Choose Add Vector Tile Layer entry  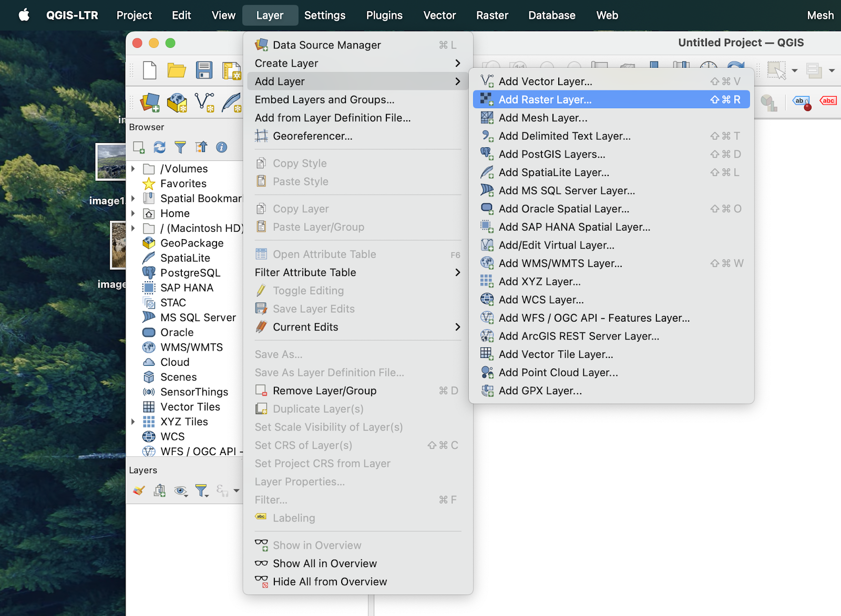click(611, 354)
